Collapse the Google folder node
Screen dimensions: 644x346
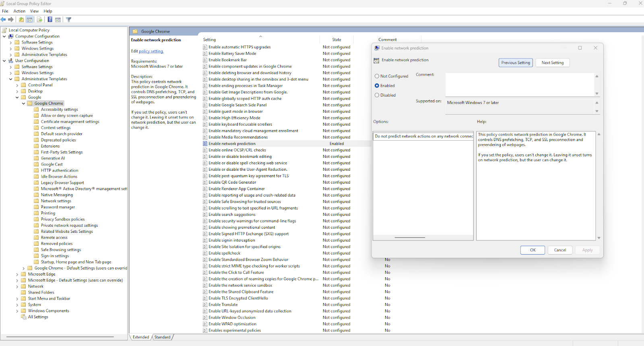coord(17,97)
